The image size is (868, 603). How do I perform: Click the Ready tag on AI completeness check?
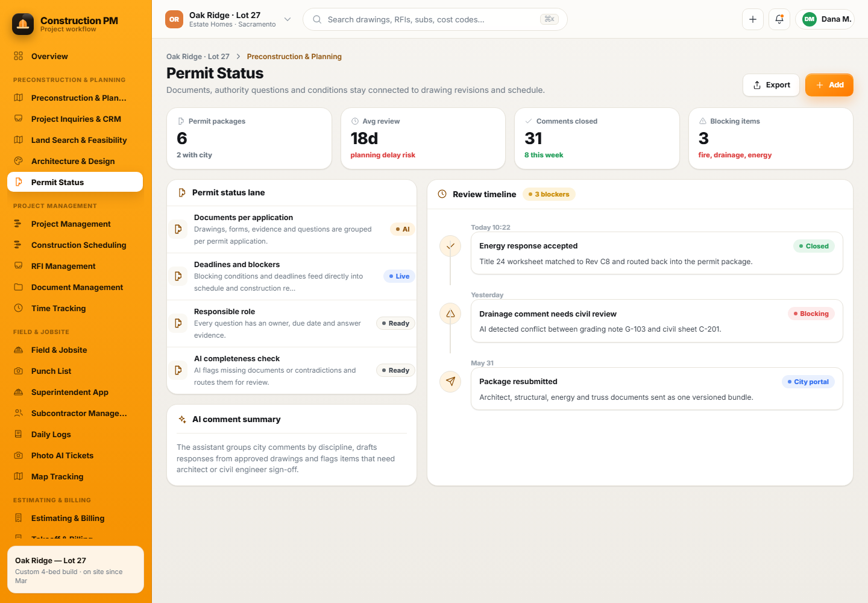(395, 370)
